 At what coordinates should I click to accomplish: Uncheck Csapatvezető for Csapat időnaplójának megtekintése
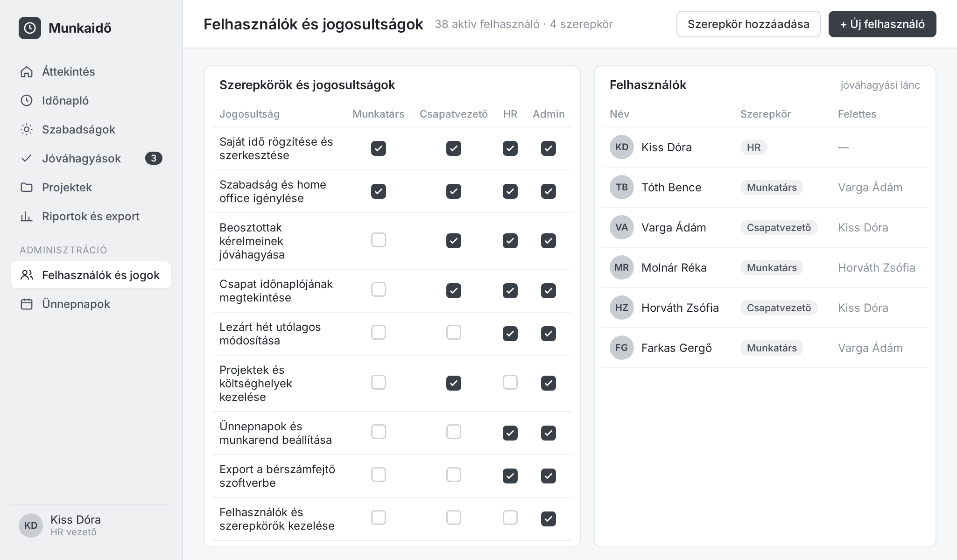click(x=454, y=291)
